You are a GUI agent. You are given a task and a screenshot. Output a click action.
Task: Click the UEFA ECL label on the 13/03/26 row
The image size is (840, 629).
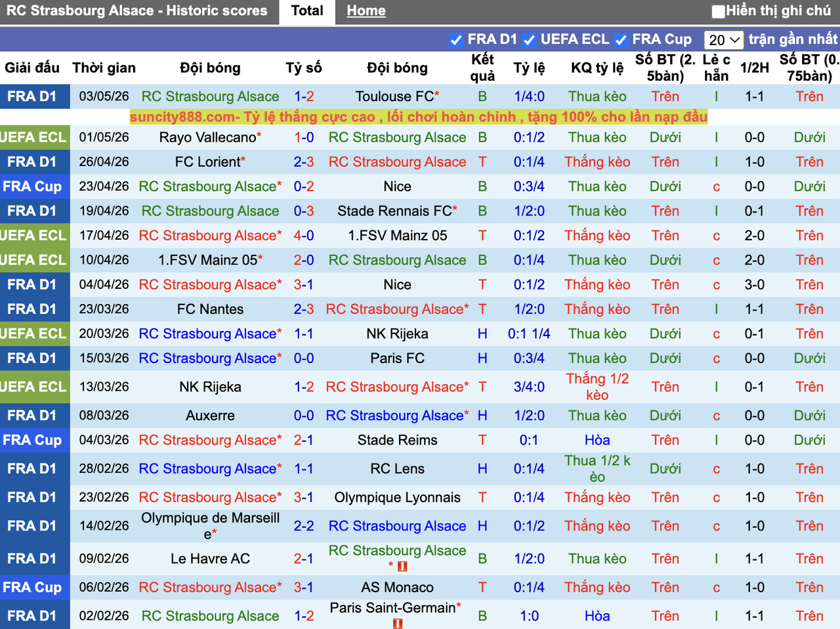(33, 387)
